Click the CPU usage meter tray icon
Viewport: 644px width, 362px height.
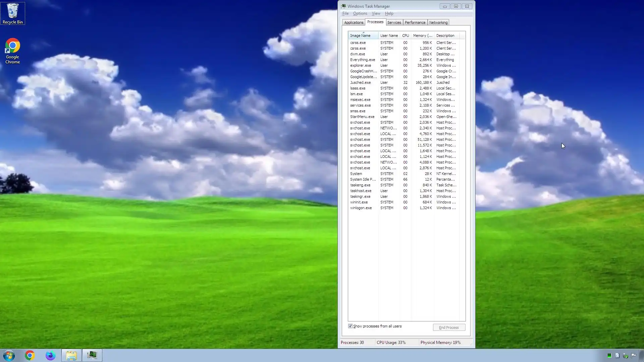[x=609, y=356]
